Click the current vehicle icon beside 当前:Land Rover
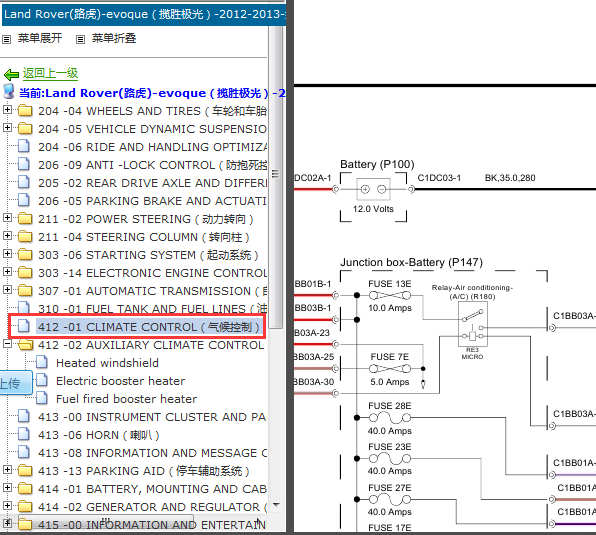 coord(9,92)
